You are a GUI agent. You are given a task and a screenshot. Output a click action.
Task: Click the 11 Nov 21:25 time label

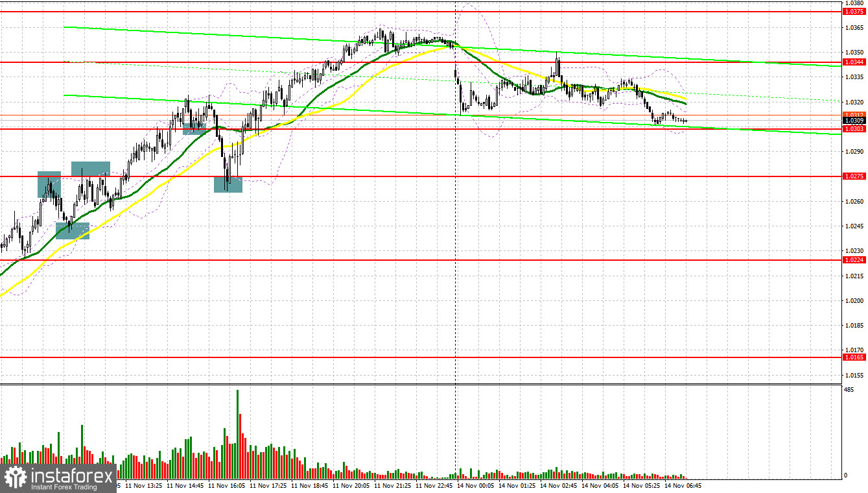click(393, 485)
